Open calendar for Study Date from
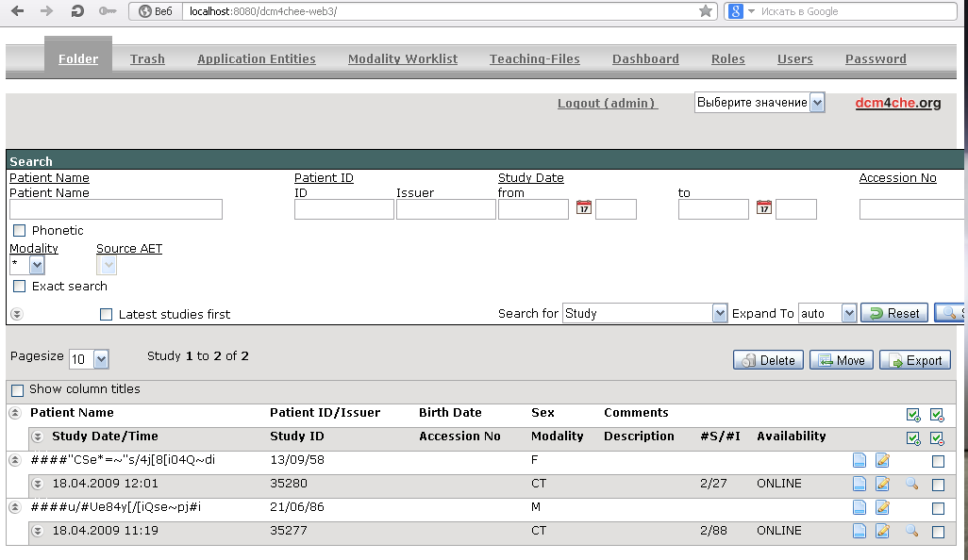Viewport: 968px width, 560px height. 583,207
